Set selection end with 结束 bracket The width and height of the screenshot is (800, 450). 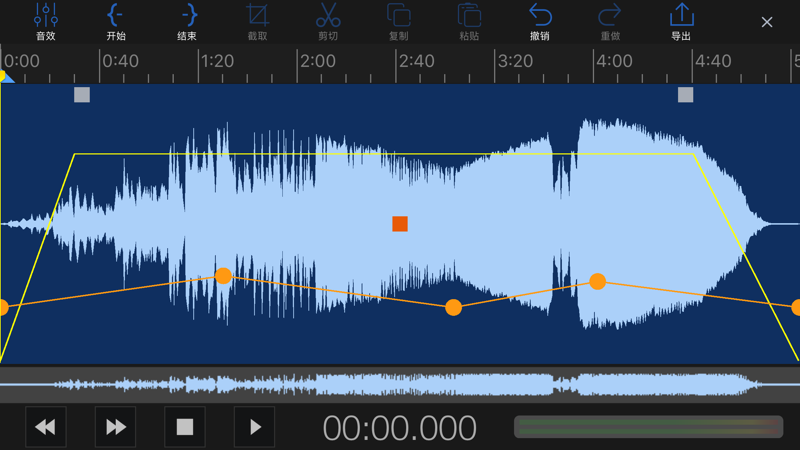(187, 21)
